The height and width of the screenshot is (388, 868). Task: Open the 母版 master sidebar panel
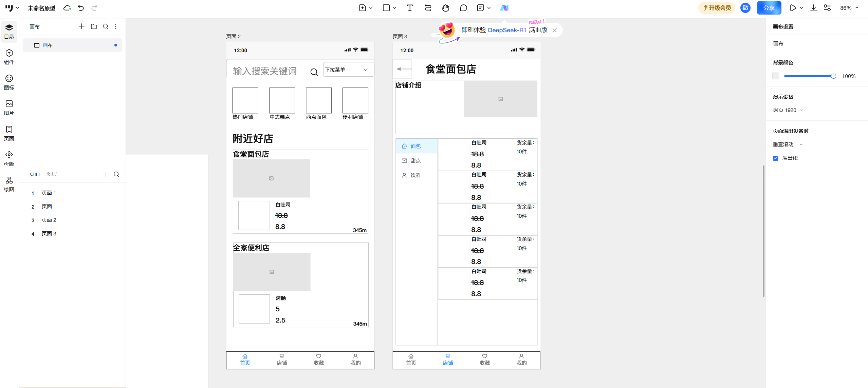(x=9, y=158)
